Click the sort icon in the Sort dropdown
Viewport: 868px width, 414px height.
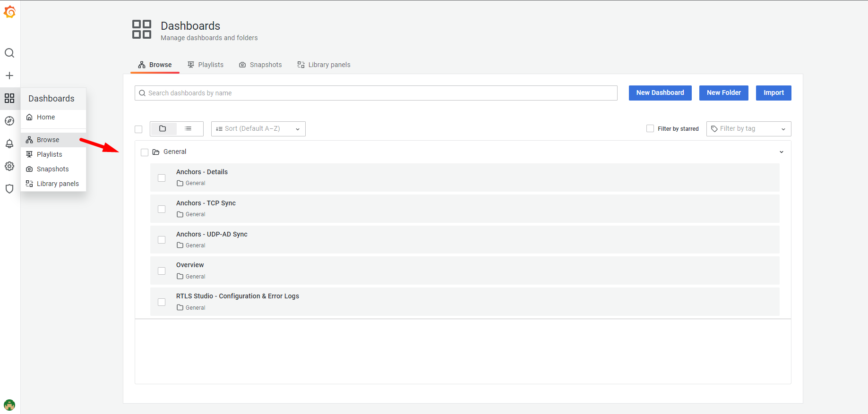tap(219, 129)
